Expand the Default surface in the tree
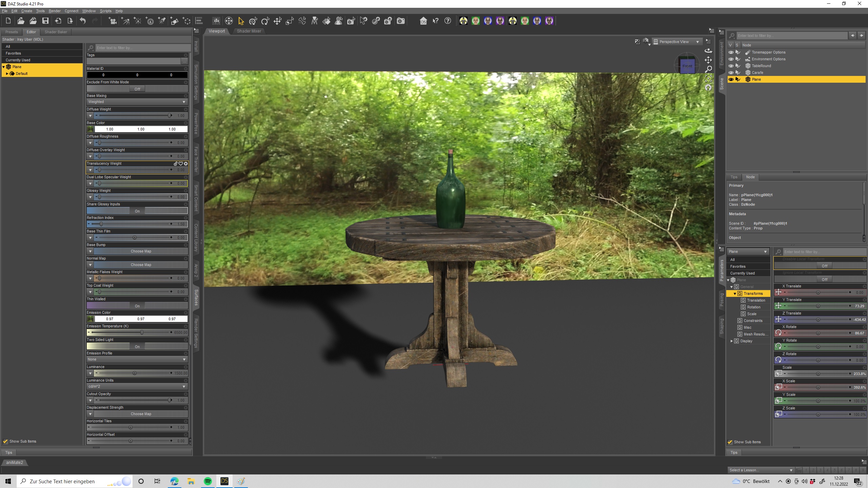Screen dimensions: 868x488 (x=7, y=74)
